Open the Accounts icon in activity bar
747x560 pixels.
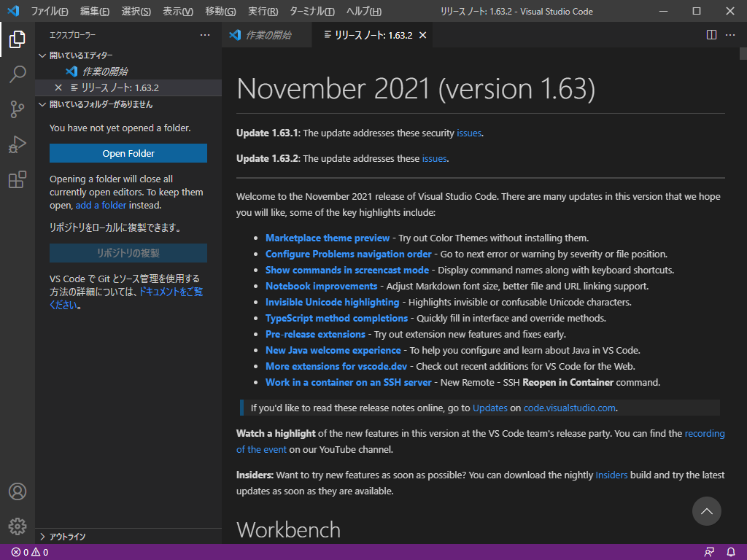click(18, 491)
